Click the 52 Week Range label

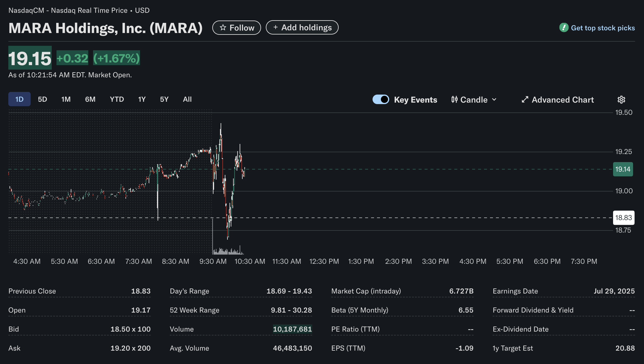pyautogui.click(x=194, y=310)
